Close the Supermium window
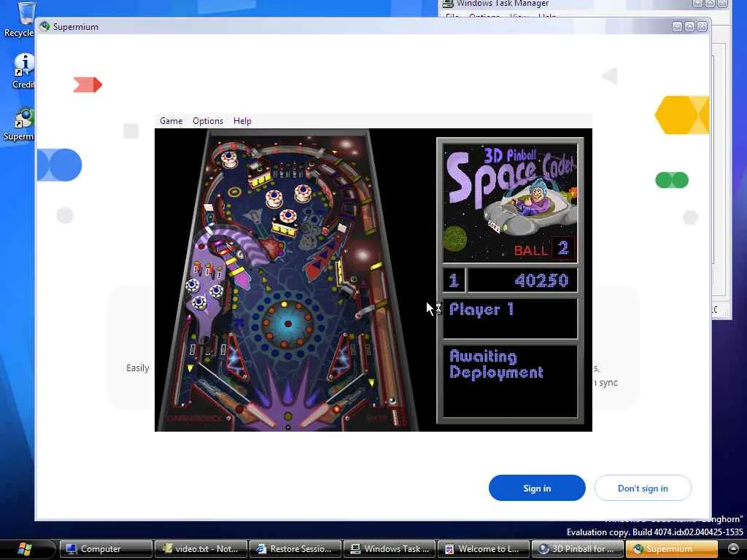The image size is (747, 560). pos(703,27)
